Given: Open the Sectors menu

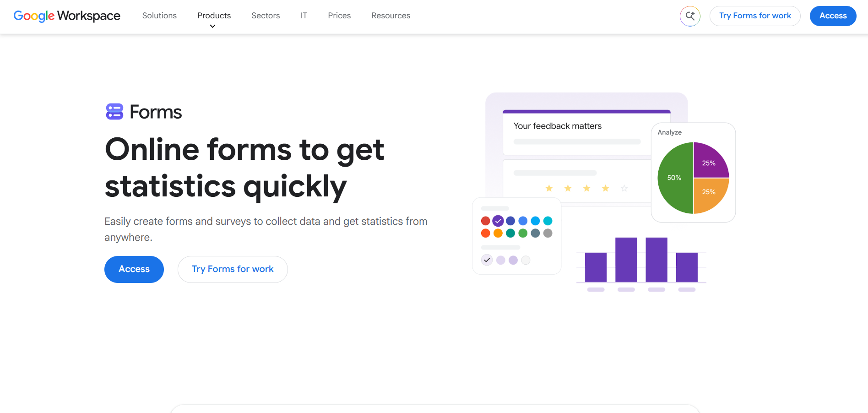Looking at the screenshot, I should 266,16.
